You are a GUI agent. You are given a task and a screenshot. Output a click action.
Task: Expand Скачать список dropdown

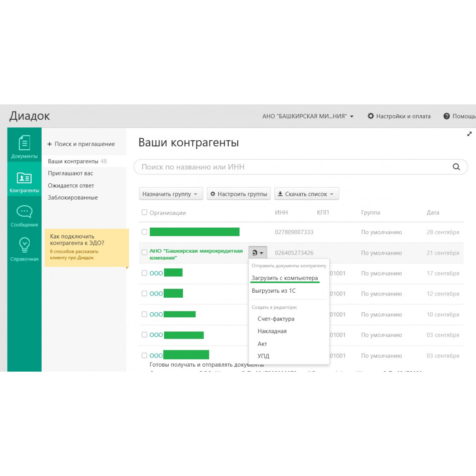(306, 194)
